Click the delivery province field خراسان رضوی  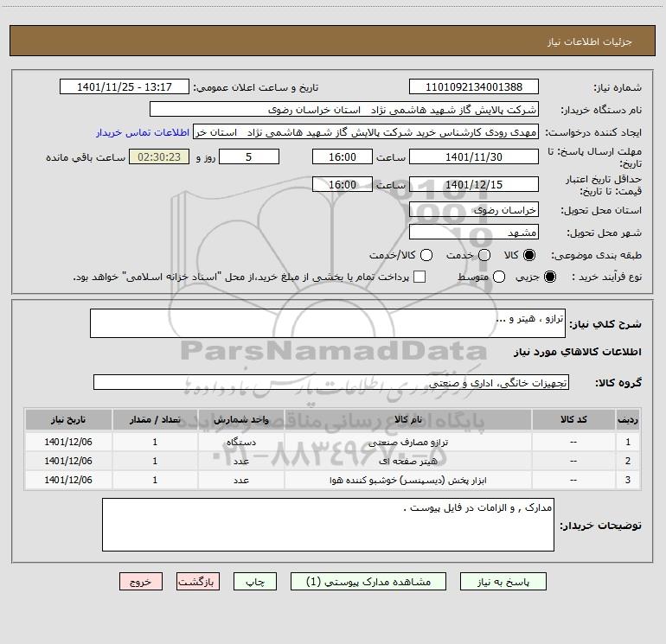pos(474,210)
